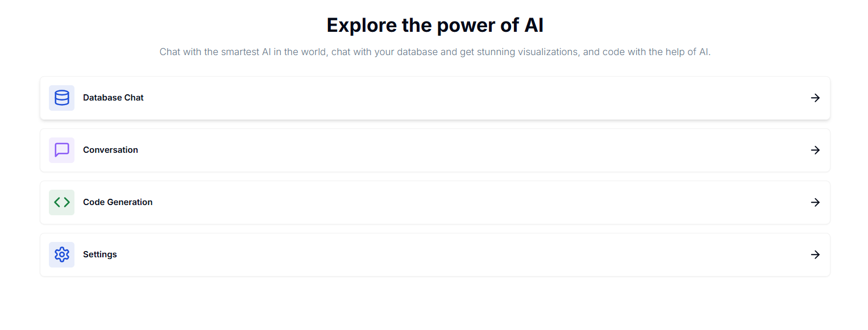Viewport: 868px width, 330px height.
Task: Click the empty middle of Database Chat card
Action: point(435,98)
